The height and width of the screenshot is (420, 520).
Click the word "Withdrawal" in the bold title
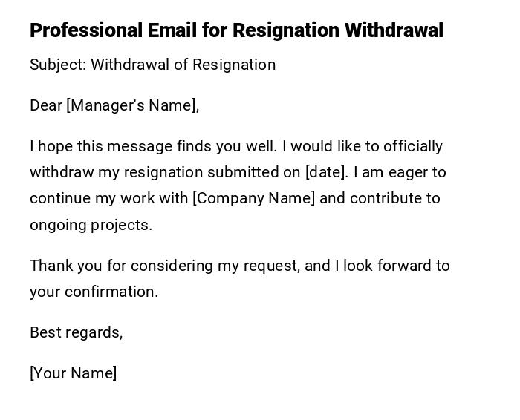(394, 30)
